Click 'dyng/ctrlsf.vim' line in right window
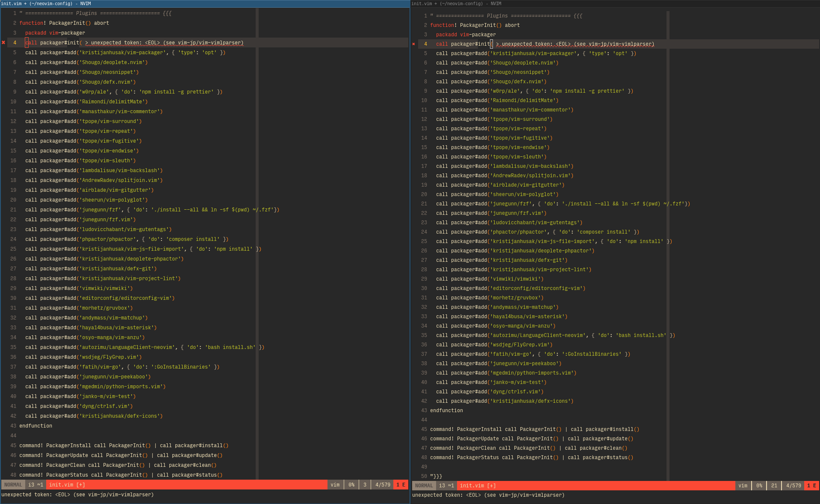The width and height of the screenshot is (820, 504). click(490, 392)
